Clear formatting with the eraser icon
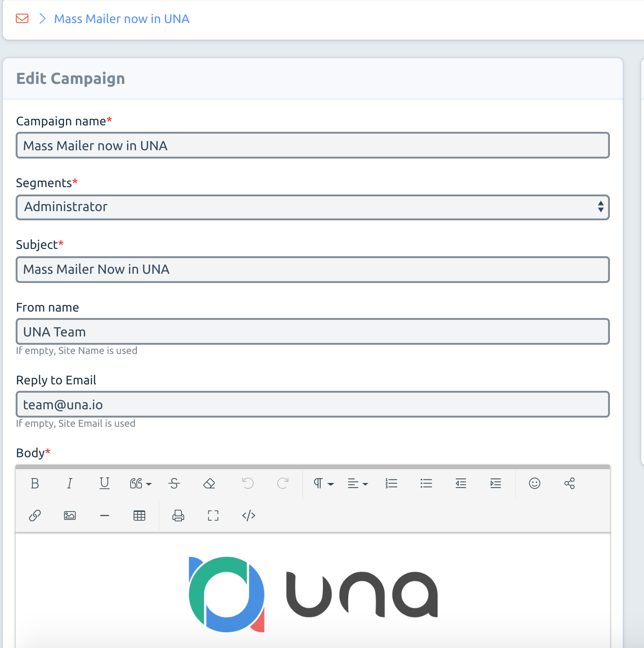Viewport: 644px width, 648px height. tap(209, 483)
